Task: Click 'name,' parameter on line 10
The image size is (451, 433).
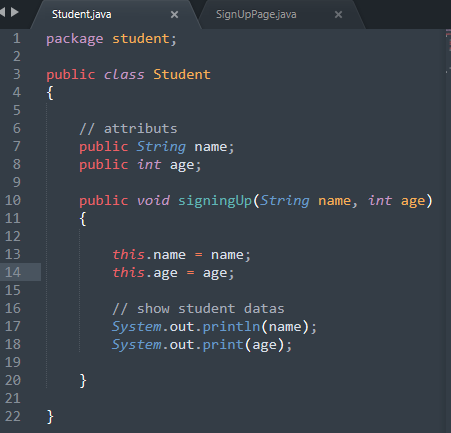Action: pyautogui.click(x=338, y=201)
